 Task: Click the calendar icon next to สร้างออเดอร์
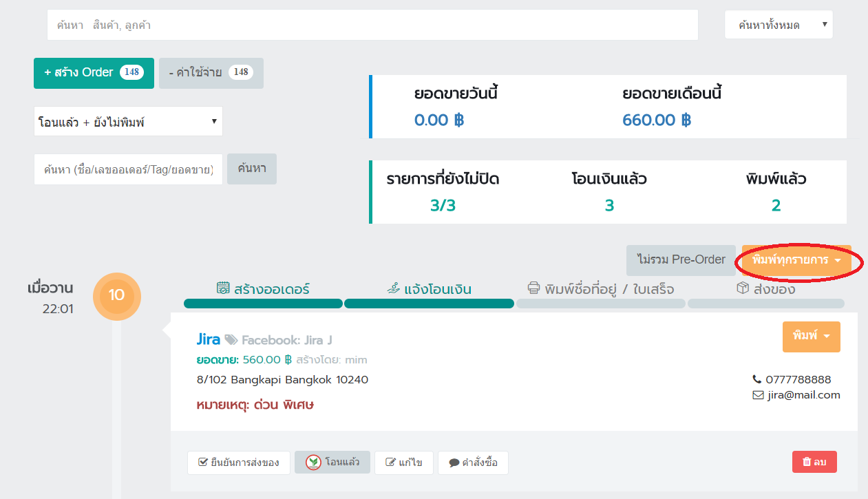click(223, 288)
